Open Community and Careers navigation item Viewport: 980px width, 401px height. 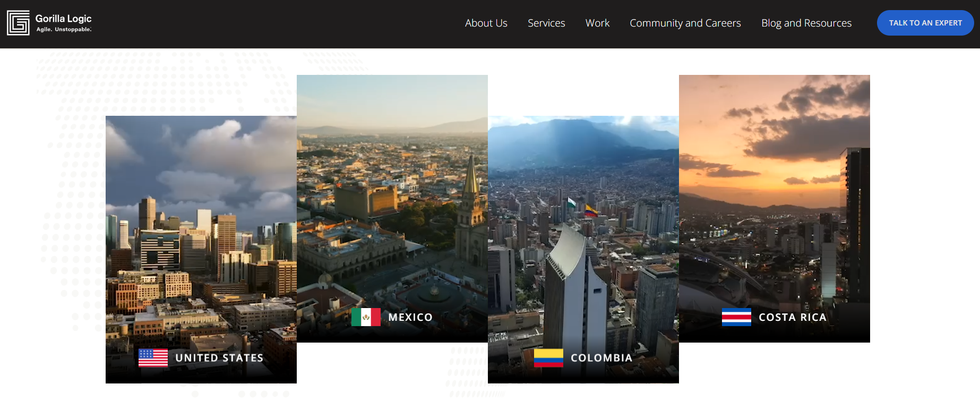pos(685,23)
